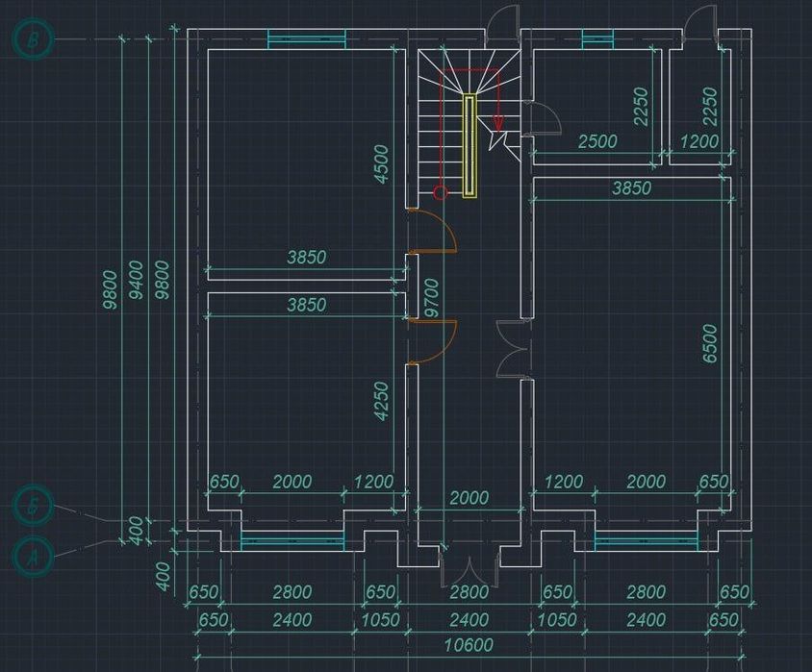Select the 6500 room length dimension text

(709, 343)
